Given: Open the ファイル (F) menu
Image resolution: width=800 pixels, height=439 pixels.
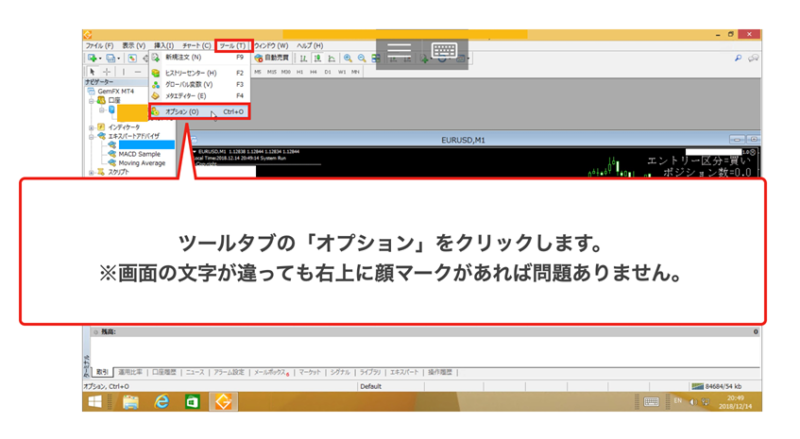Looking at the screenshot, I should click(x=99, y=46).
